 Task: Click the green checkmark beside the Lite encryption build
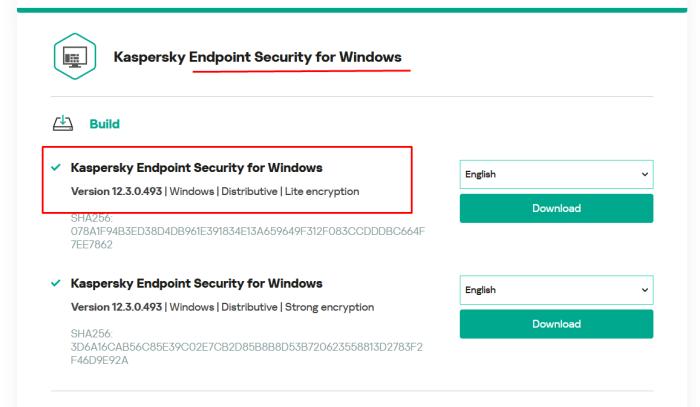click(55, 167)
